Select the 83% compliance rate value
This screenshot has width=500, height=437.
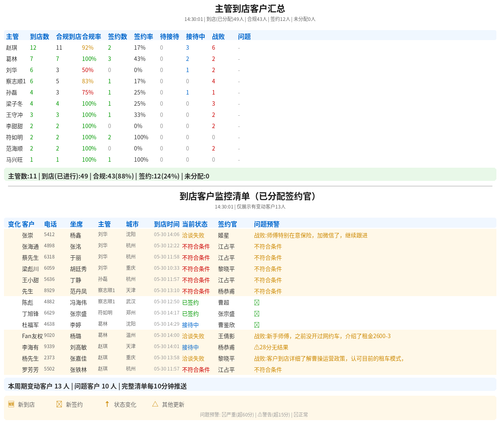pyautogui.click(x=88, y=82)
